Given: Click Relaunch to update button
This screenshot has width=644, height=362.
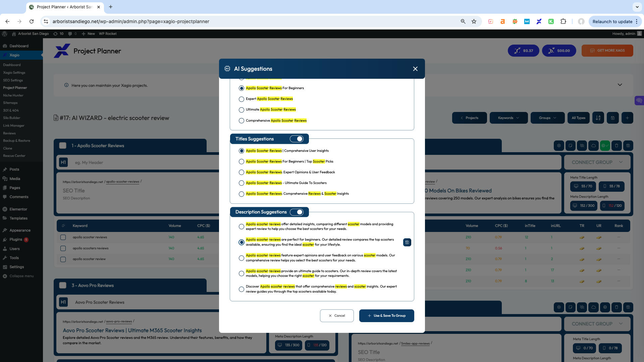Looking at the screenshot, I should 612,21.
